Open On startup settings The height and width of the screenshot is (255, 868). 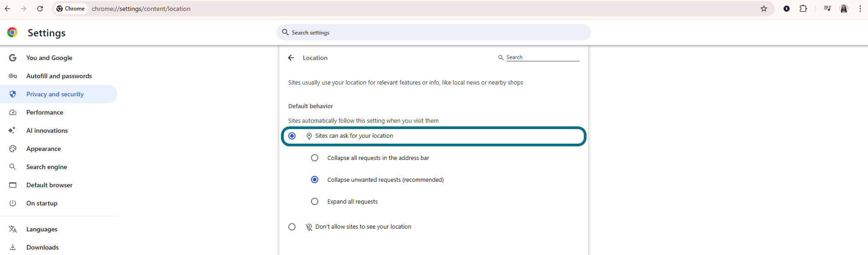pyautogui.click(x=59, y=203)
